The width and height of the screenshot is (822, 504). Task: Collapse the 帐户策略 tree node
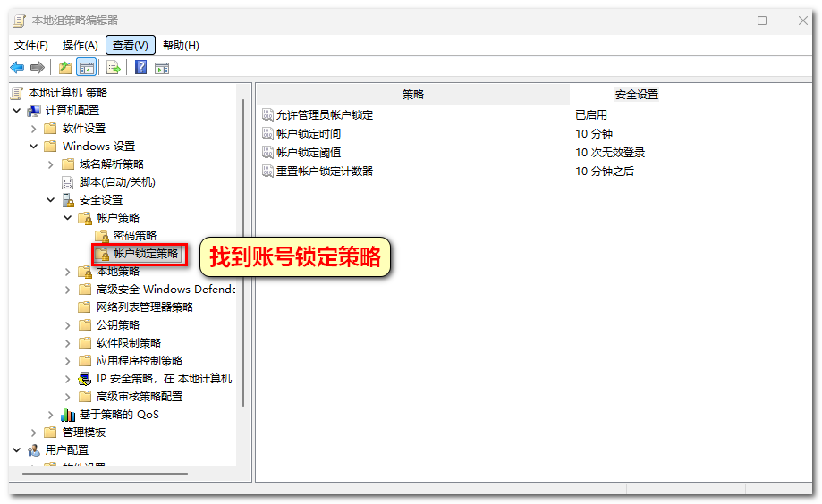coord(68,218)
